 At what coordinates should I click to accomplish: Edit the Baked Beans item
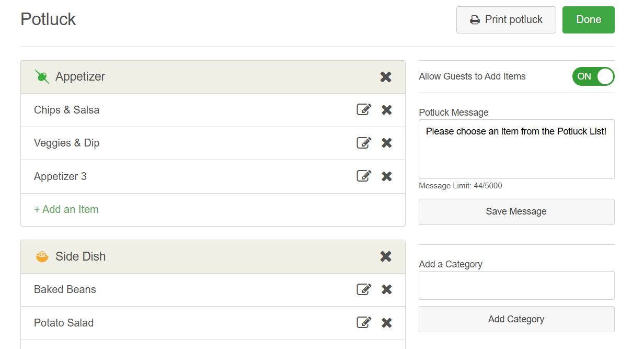click(x=364, y=289)
